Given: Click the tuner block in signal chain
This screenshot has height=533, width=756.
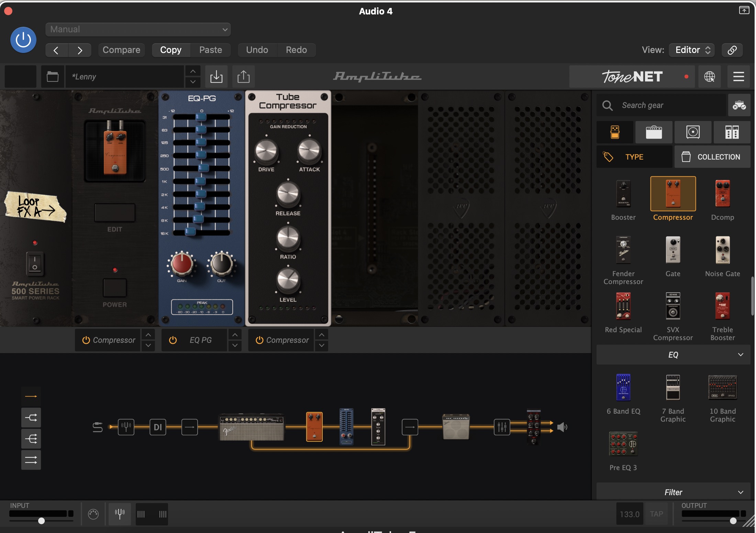Looking at the screenshot, I should click(x=126, y=427).
